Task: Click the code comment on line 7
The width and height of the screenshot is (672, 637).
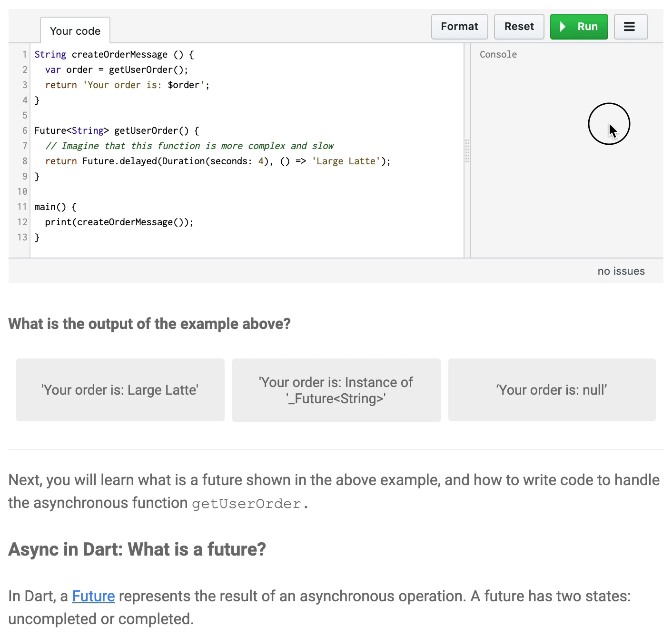Action: coord(189,146)
